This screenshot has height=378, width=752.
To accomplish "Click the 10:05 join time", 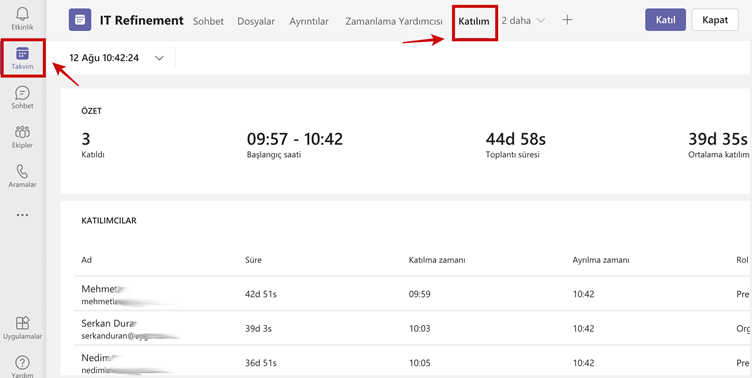I will coord(419,363).
